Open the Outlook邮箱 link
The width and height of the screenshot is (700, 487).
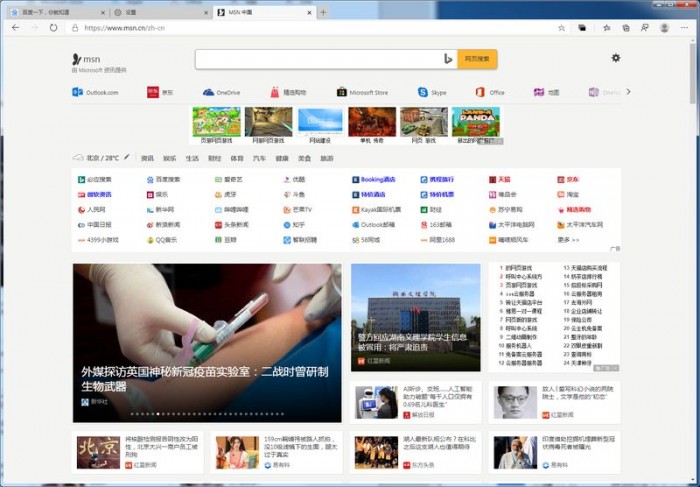pos(374,225)
